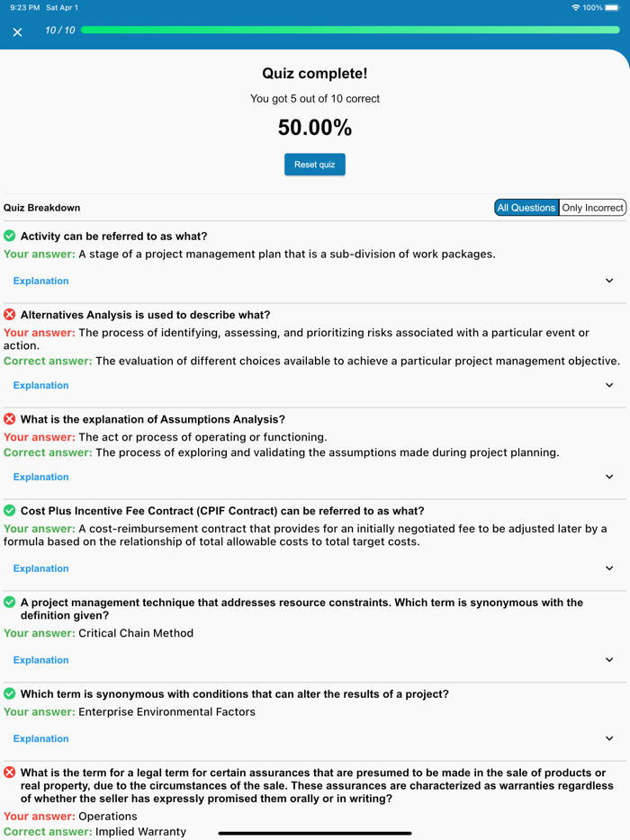Image resolution: width=630 pixels, height=840 pixels.
Task: Switch to the Only Incorrect tab
Action: pos(592,207)
